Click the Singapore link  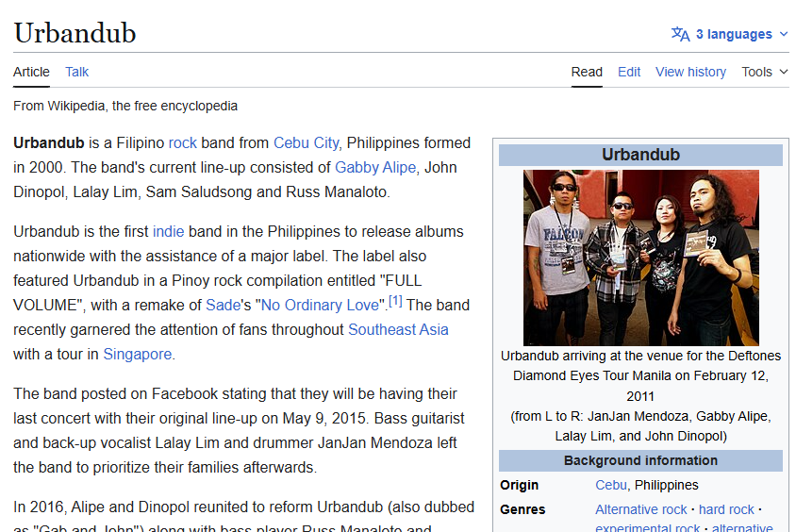coord(138,355)
